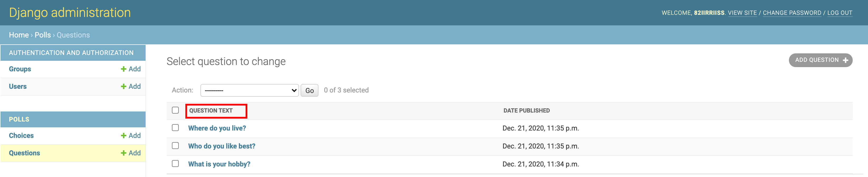Open the Choices sidebar item

point(21,136)
